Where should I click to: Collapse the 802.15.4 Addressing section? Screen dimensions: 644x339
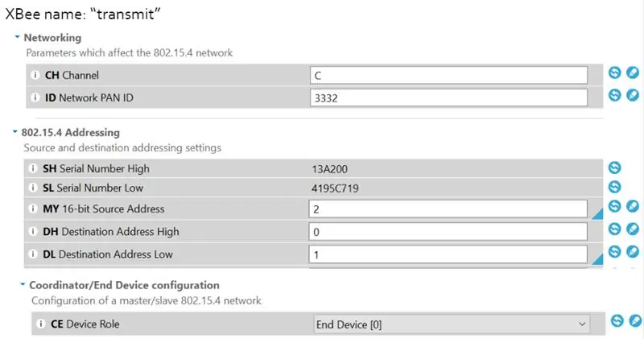[x=15, y=132]
